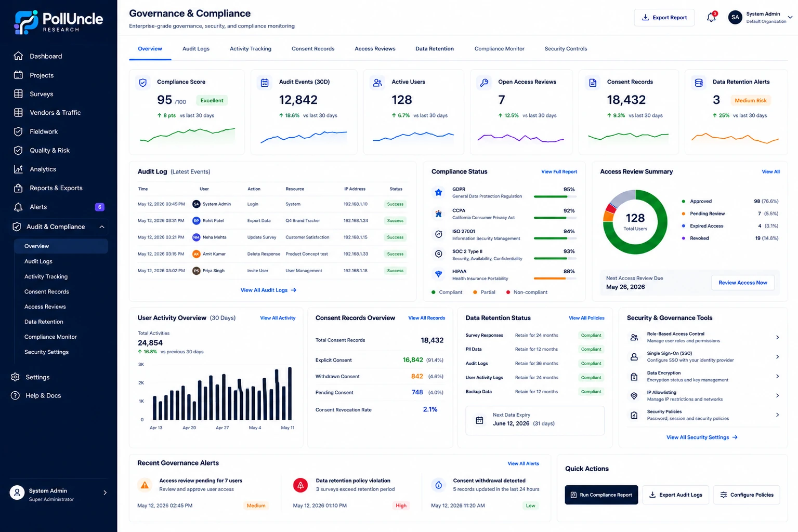Select Data Retention in sidebar submenu
The height and width of the screenshot is (532, 798).
[44, 322]
